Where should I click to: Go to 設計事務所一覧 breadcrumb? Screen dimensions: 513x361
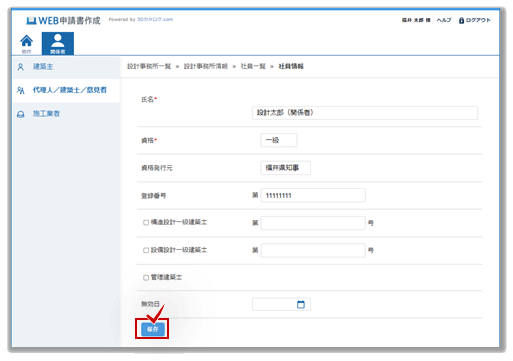[x=149, y=66]
